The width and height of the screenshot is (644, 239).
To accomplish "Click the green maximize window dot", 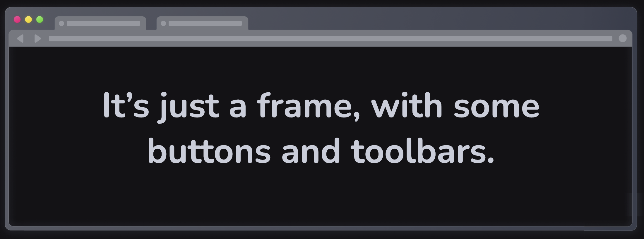I will click(40, 20).
